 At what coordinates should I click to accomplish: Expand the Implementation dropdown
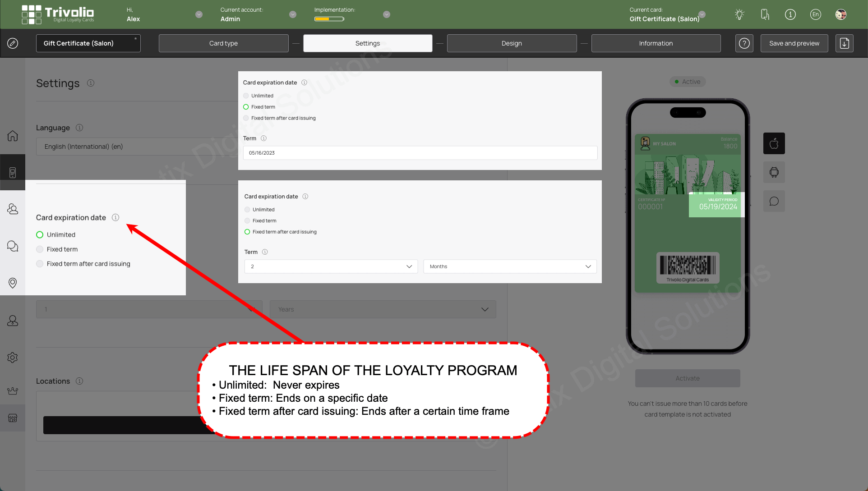pos(387,14)
